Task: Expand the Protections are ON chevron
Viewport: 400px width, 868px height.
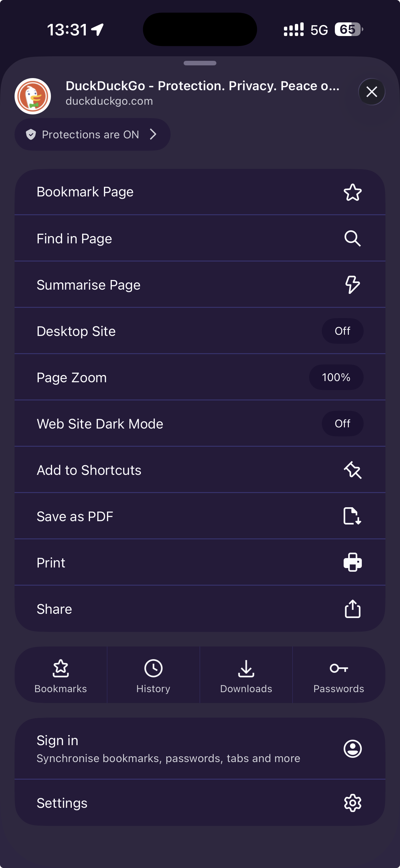Action: [x=153, y=134]
